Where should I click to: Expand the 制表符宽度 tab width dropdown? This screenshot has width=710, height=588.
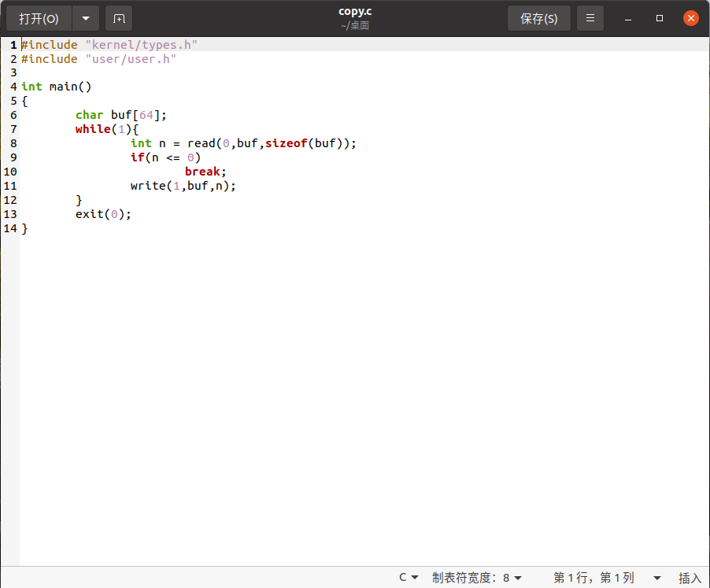[x=477, y=577]
